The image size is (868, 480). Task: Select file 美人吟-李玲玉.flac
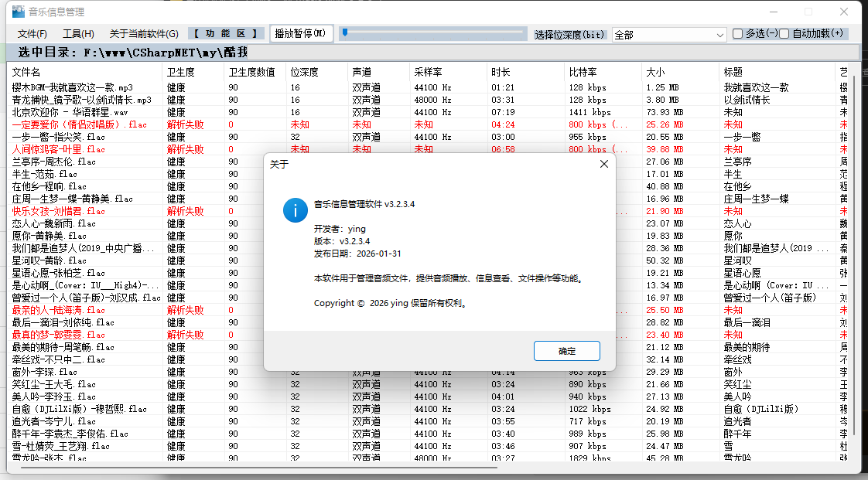tap(54, 397)
